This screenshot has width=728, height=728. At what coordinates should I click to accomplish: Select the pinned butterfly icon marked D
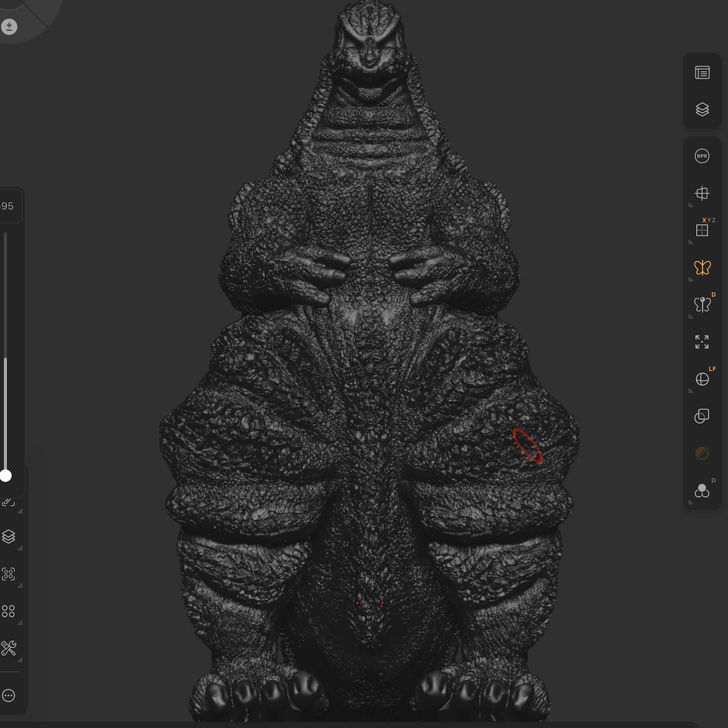[702, 304]
